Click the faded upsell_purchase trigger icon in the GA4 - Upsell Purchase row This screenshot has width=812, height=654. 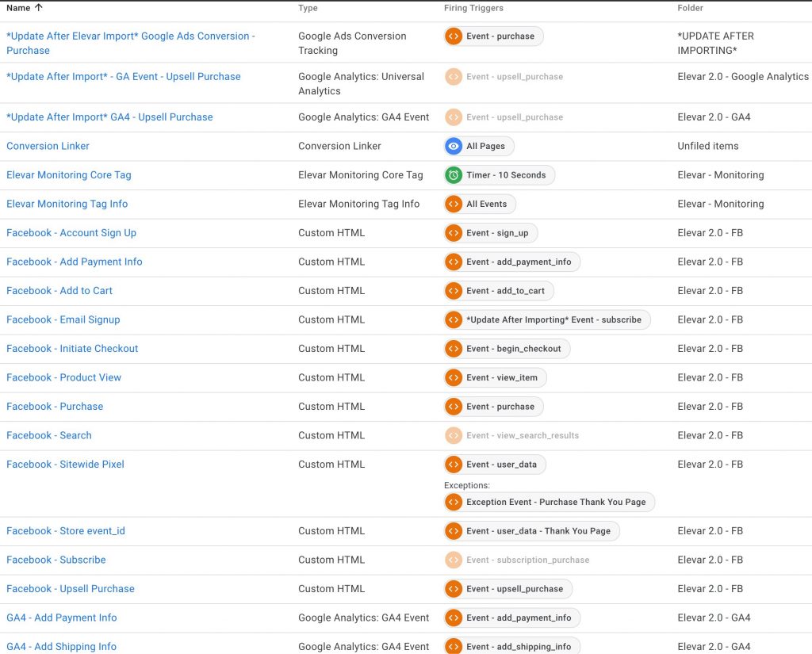click(454, 117)
